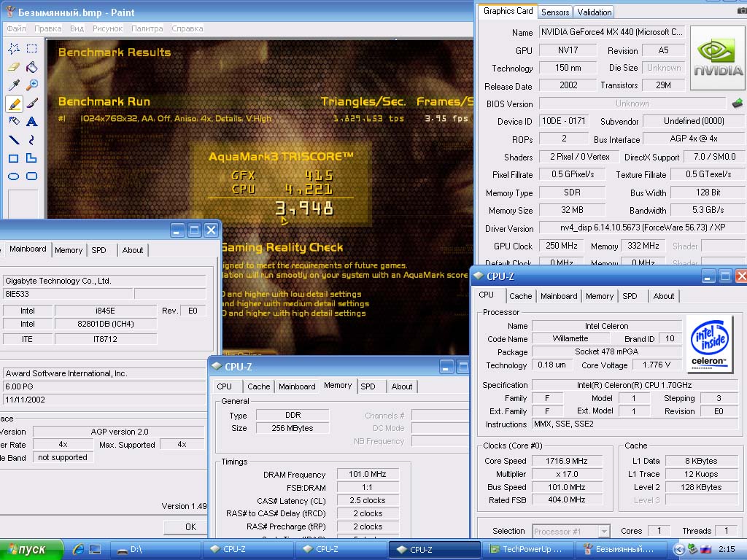Click OK in CPU-Z mainboard window
747x560 pixels.
click(186, 527)
